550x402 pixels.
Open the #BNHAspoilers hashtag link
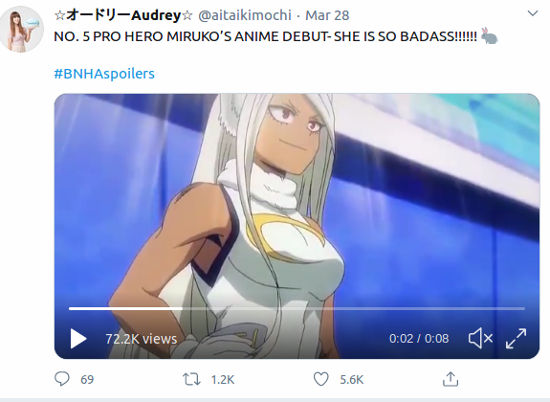(x=104, y=74)
